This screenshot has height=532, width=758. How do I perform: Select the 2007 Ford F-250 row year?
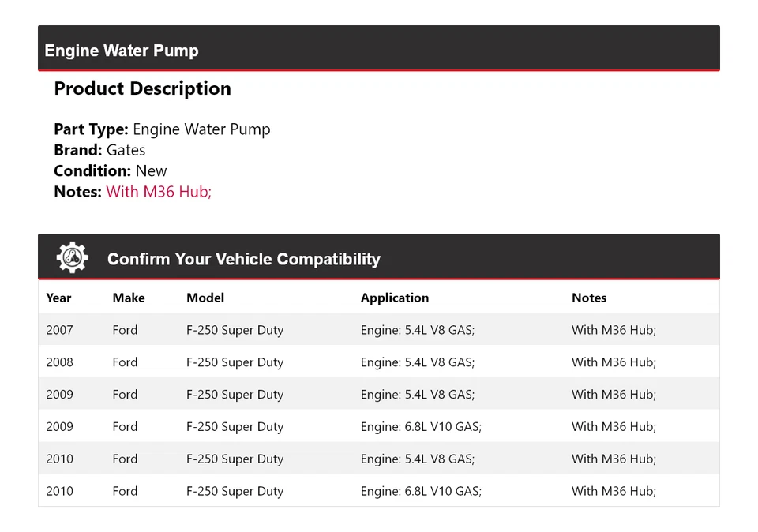[59, 330]
